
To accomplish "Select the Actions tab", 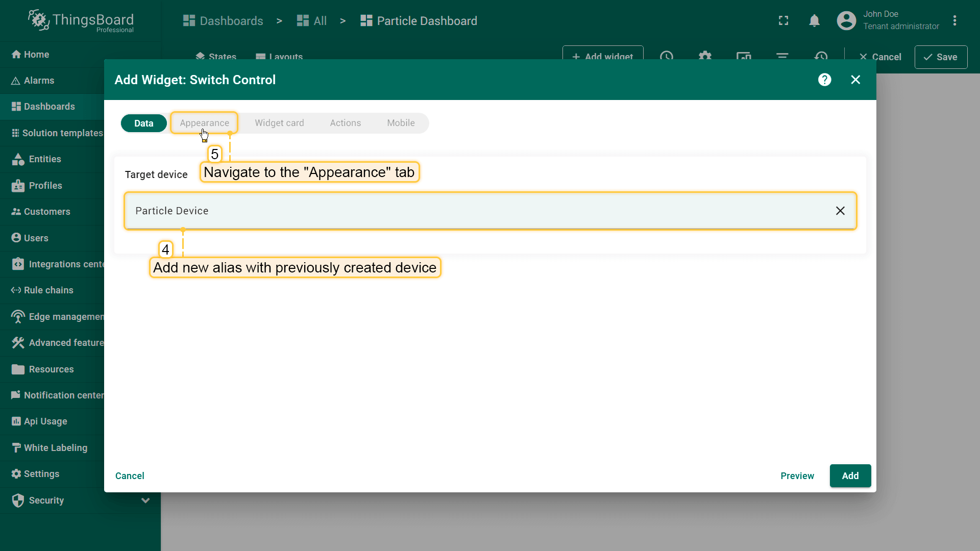I will click(x=345, y=123).
